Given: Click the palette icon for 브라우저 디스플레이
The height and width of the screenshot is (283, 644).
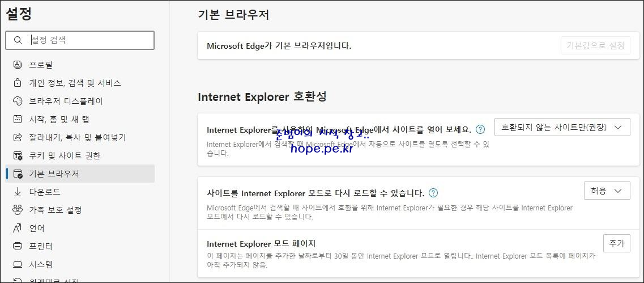Looking at the screenshot, I should pos(17,101).
